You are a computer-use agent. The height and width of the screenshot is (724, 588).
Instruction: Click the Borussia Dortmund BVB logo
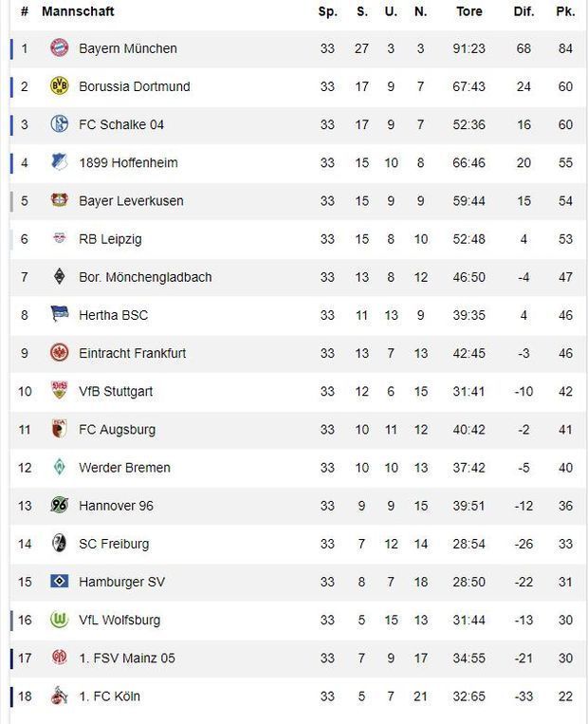59,86
